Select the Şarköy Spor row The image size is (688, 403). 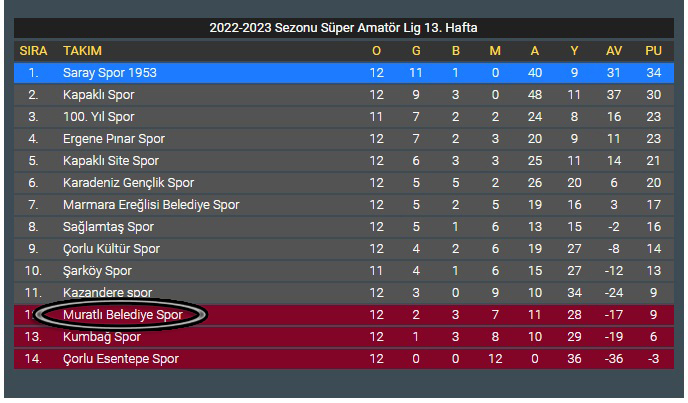(x=344, y=270)
